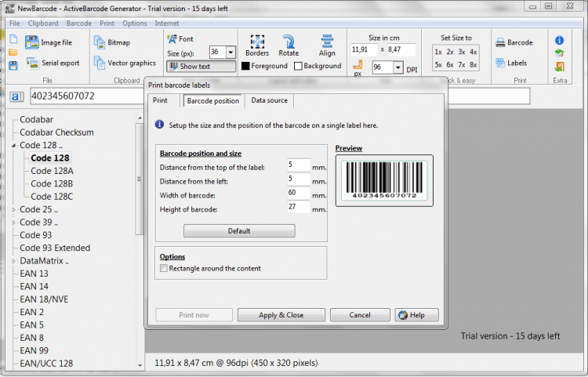Collapse the Code 128 tree group

[13, 145]
